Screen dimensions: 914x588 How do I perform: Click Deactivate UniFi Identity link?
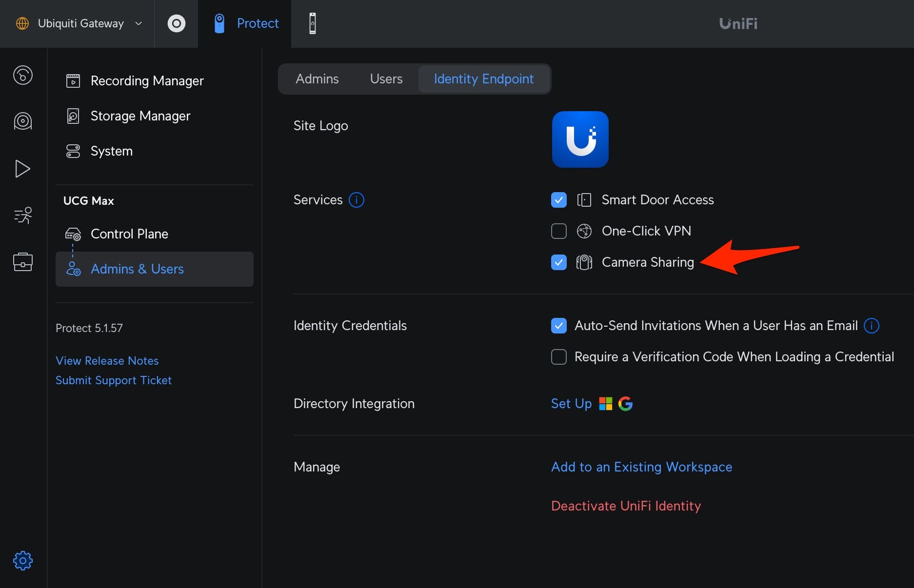click(626, 506)
